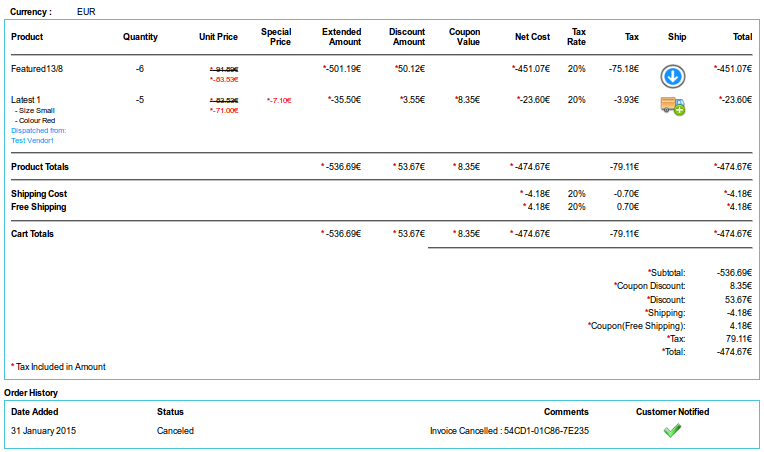Click the blue download icon for Featured13/8
The image size is (764, 452).
[x=672, y=76]
